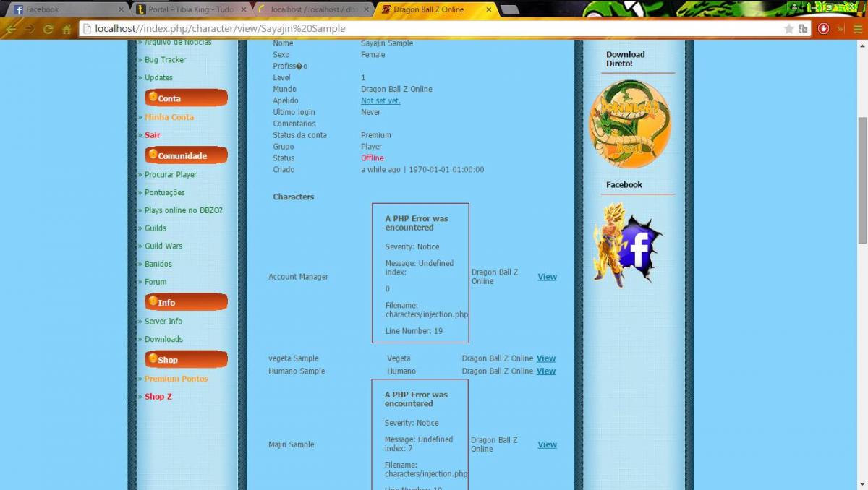
Task: Click the Comunidade section header
Action: (x=186, y=155)
